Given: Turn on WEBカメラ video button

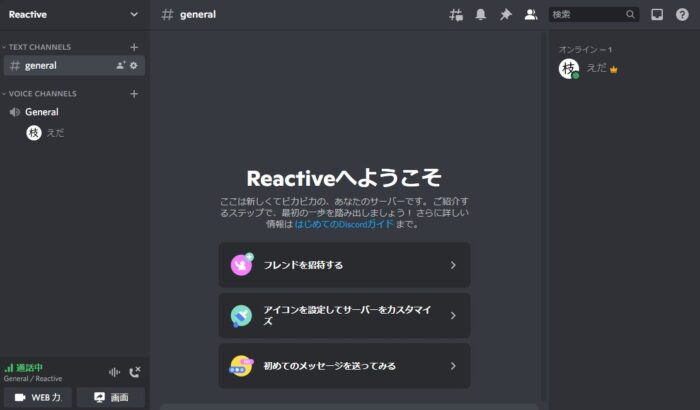Looking at the screenshot, I should 38,397.
